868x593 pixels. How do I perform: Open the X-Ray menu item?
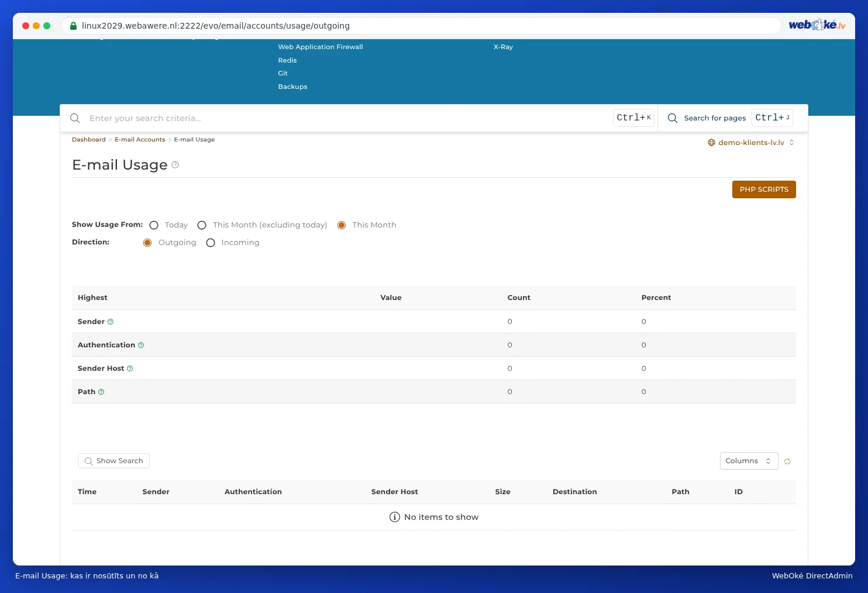503,47
